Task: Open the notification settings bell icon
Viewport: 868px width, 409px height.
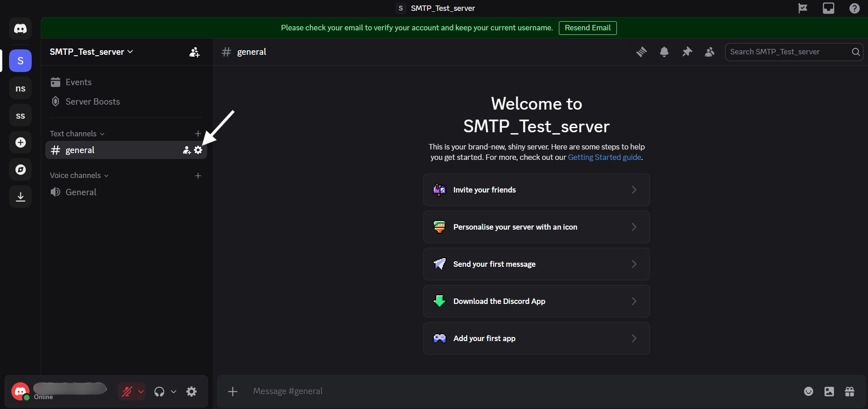Action: 664,52
